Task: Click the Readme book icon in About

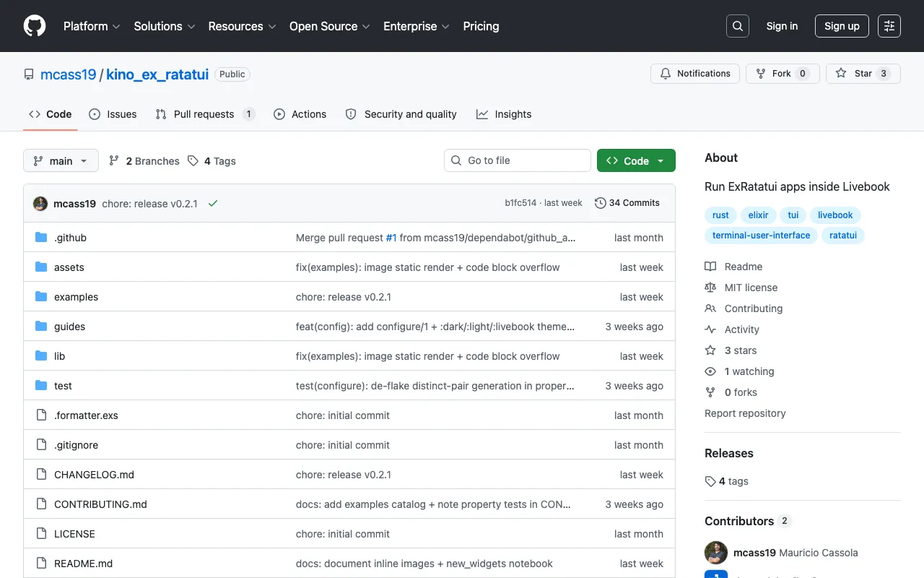Action: (x=710, y=267)
